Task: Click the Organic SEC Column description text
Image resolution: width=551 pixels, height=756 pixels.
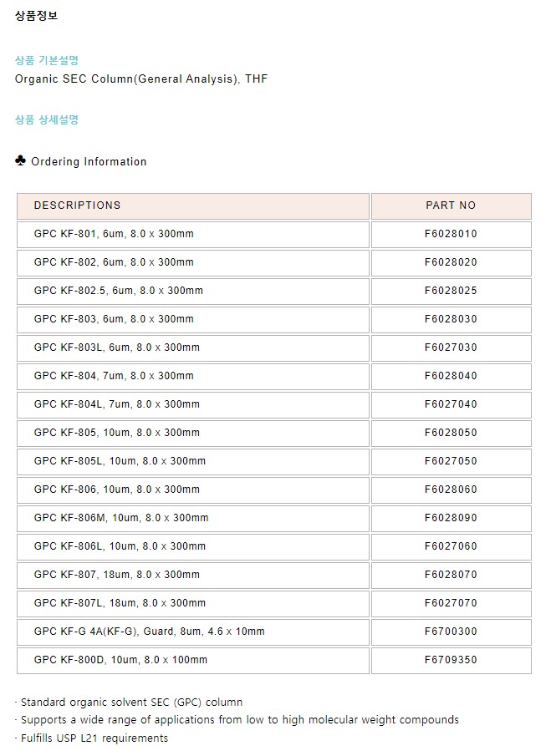Action: [x=141, y=79]
